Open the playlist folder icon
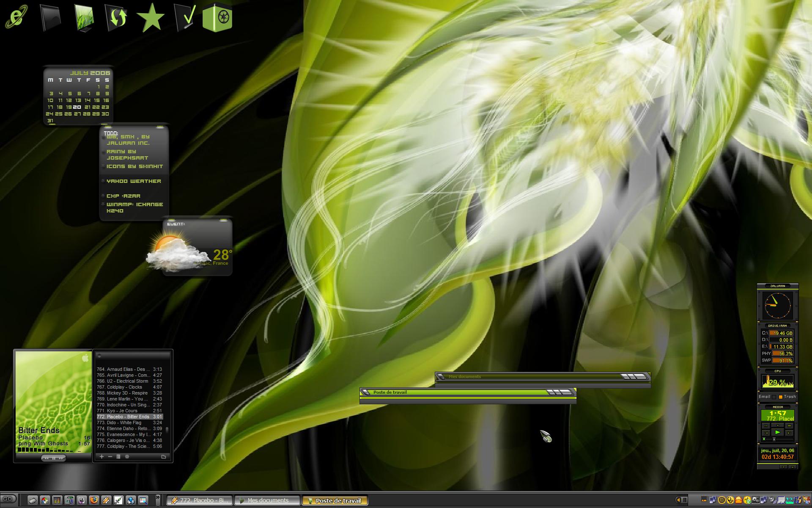 click(164, 456)
